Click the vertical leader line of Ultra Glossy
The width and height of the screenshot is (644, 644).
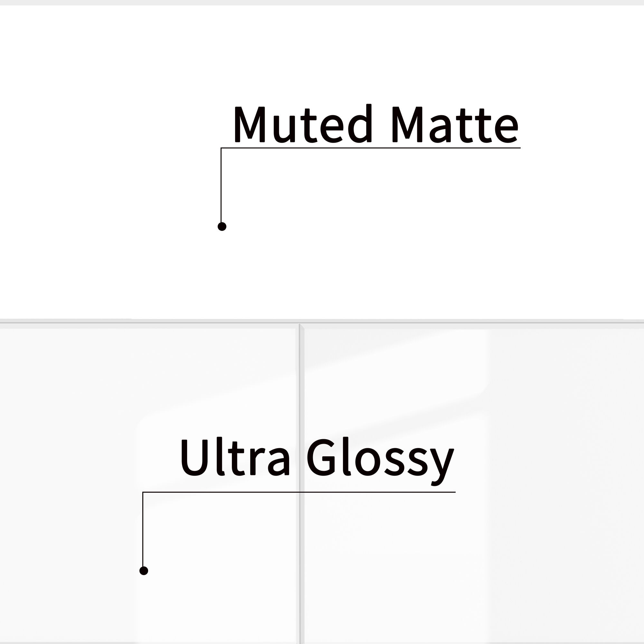[143, 529]
